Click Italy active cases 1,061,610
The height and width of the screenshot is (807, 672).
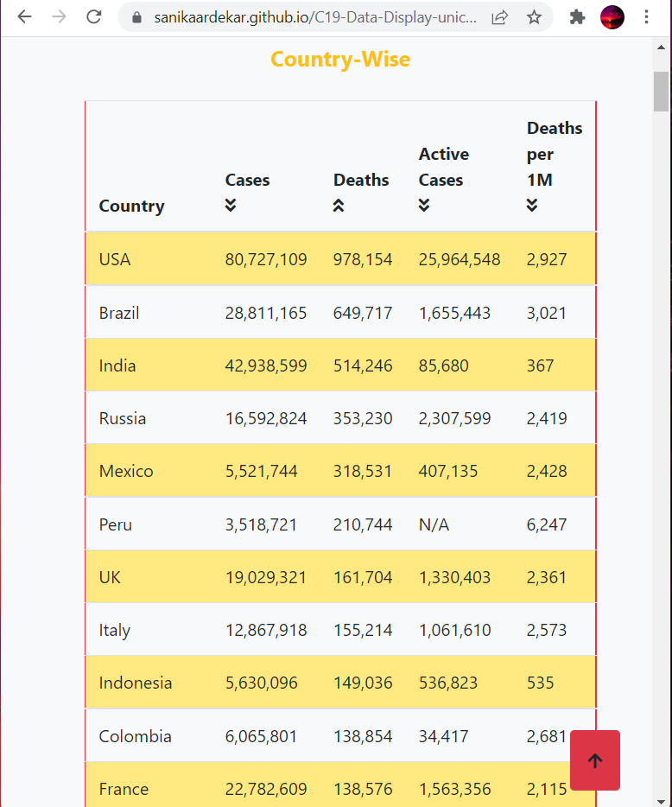[x=455, y=630]
